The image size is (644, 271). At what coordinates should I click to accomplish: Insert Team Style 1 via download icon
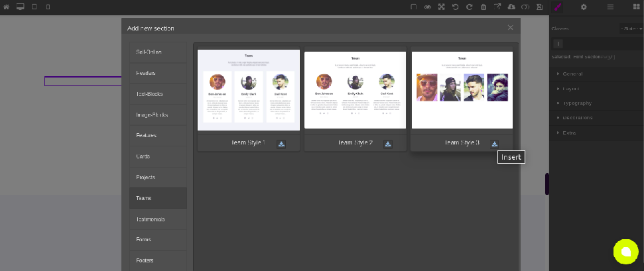click(x=281, y=144)
